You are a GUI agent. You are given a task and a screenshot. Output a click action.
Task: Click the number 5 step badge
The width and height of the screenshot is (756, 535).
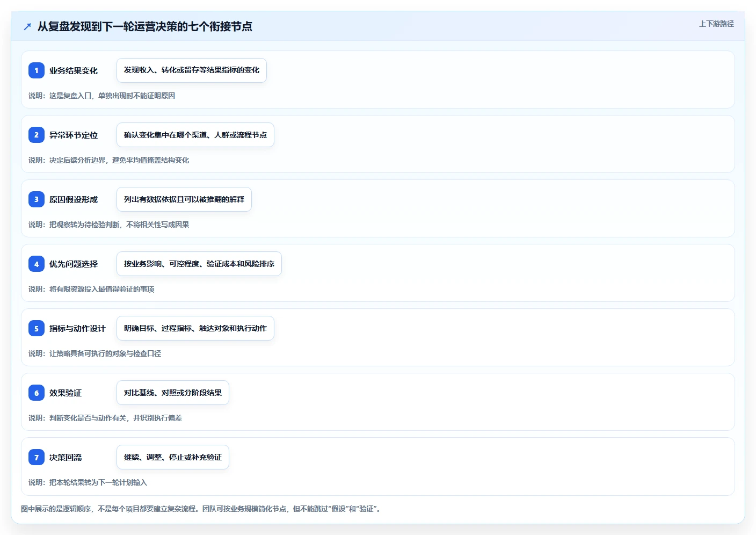pyautogui.click(x=37, y=328)
